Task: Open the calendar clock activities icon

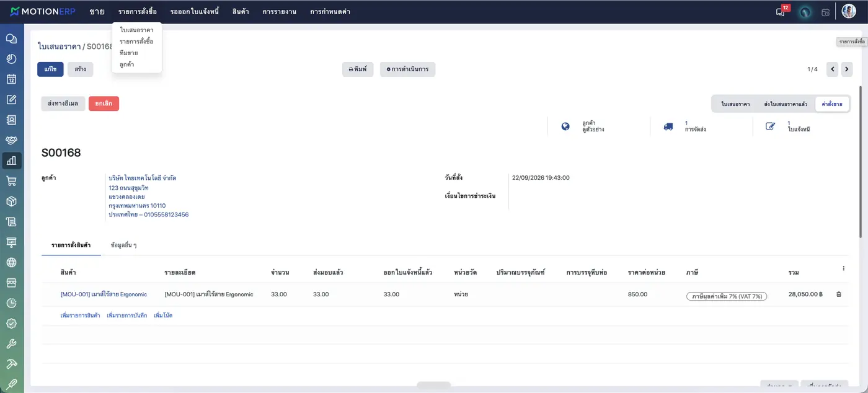Action: (x=825, y=12)
